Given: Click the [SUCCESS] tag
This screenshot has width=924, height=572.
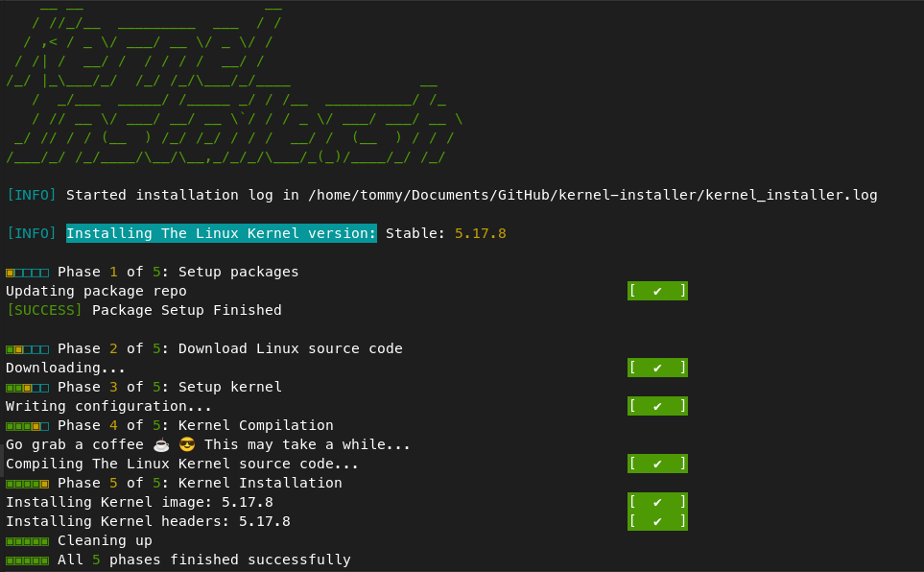Looking at the screenshot, I should click(x=44, y=310).
